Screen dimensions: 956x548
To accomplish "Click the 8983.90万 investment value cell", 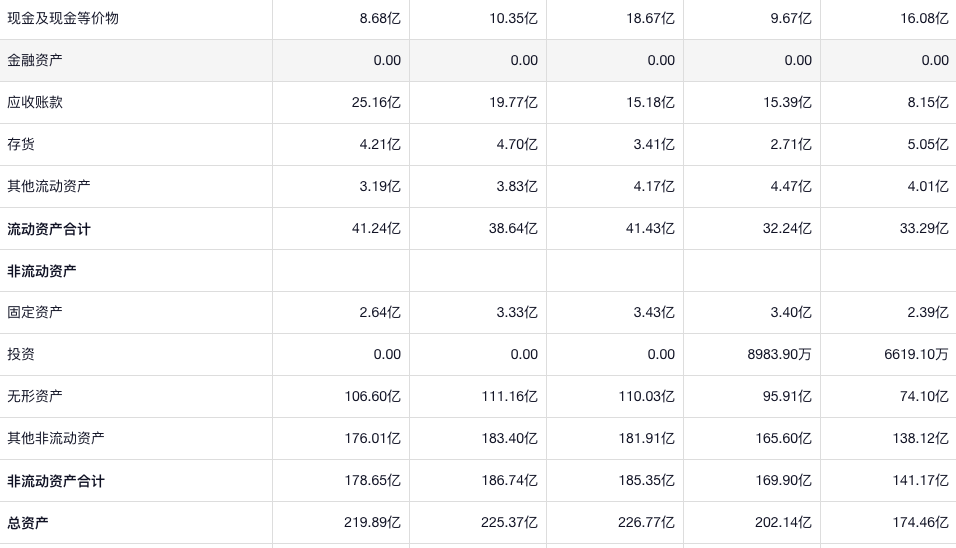I will click(x=779, y=354).
